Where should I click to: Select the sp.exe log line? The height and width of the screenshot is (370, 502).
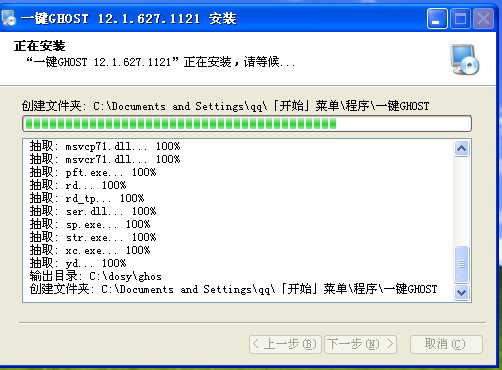(x=90, y=224)
